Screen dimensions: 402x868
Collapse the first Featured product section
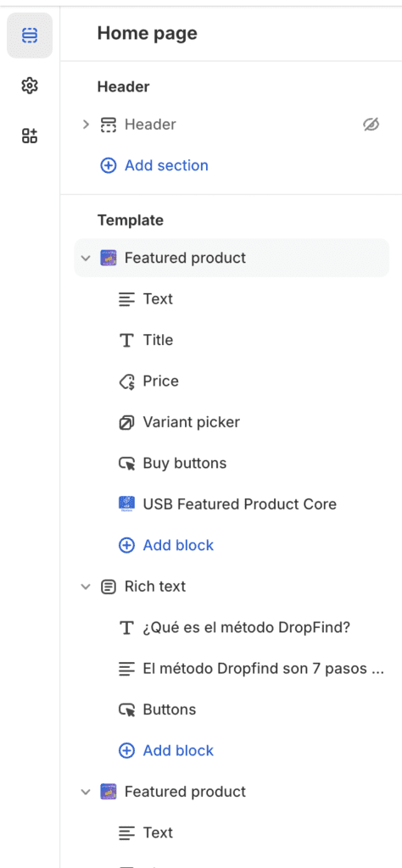click(86, 258)
